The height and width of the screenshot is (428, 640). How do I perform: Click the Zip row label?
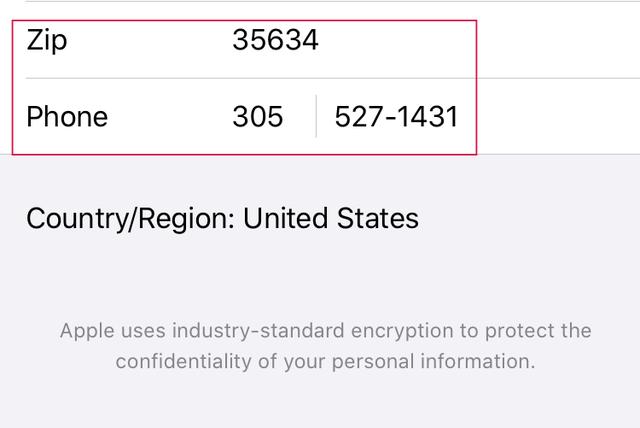(47, 40)
